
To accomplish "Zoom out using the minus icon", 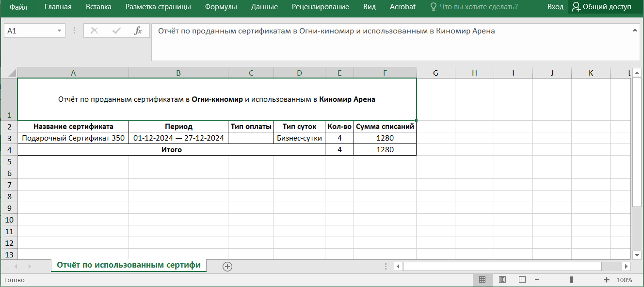I will pos(536,280).
